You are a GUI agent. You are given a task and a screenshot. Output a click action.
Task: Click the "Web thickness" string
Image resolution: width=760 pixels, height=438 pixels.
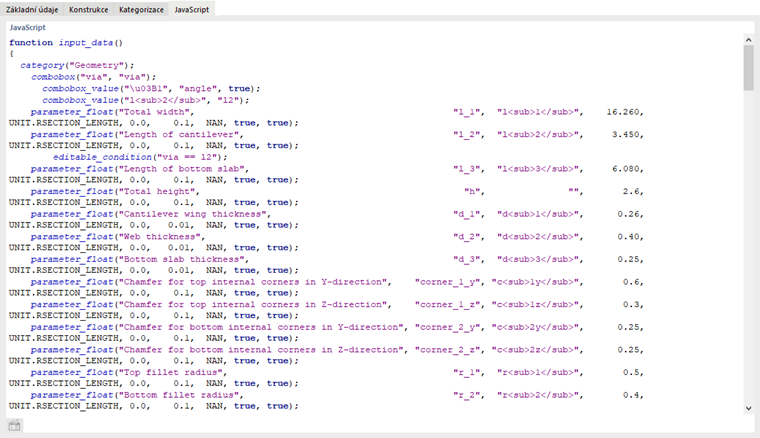pos(159,236)
